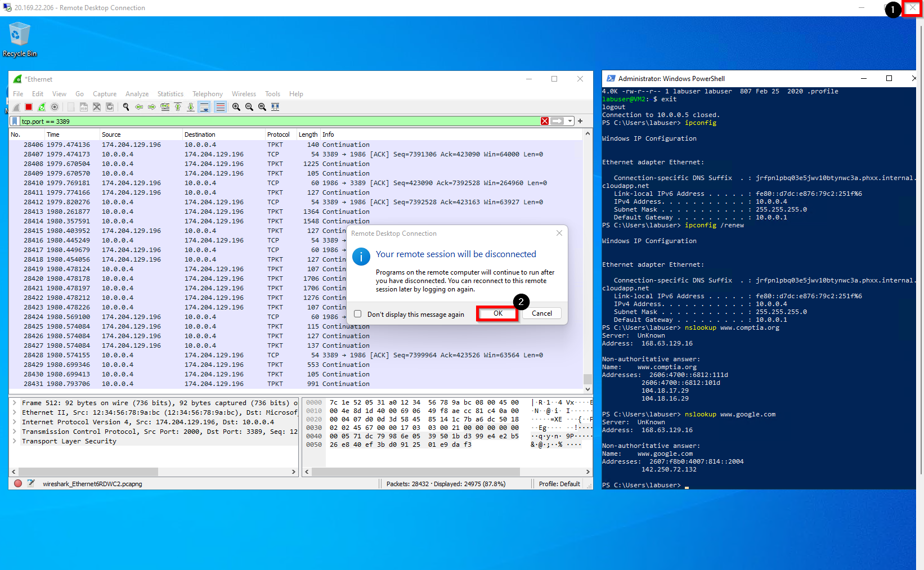Open the display filter bookmark icon

pyautogui.click(x=15, y=121)
